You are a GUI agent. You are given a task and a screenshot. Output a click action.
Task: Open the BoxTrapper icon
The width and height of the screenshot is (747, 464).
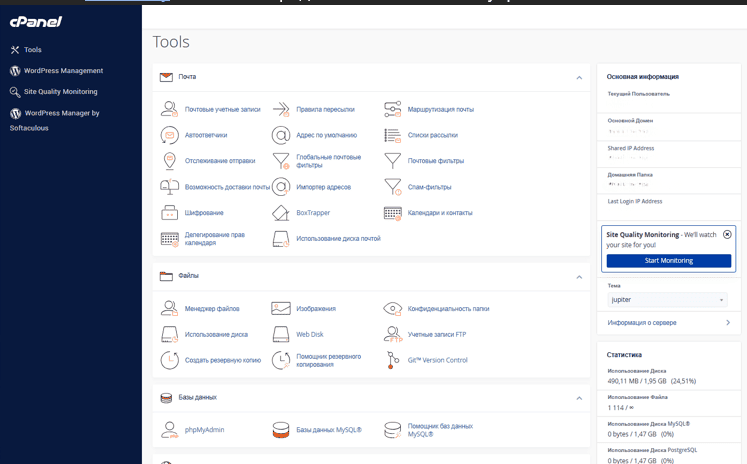281,213
